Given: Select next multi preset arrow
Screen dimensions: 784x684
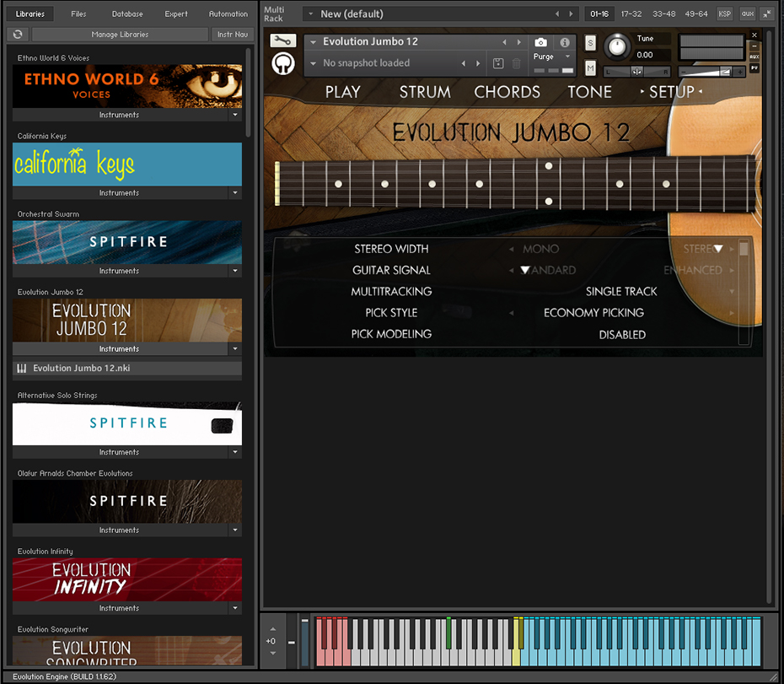Looking at the screenshot, I should tap(571, 14).
